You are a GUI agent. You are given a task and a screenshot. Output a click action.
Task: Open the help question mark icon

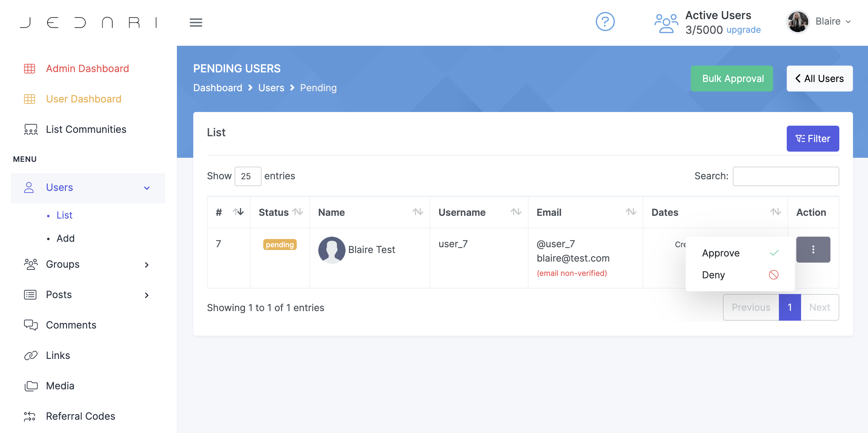(x=605, y=22)
